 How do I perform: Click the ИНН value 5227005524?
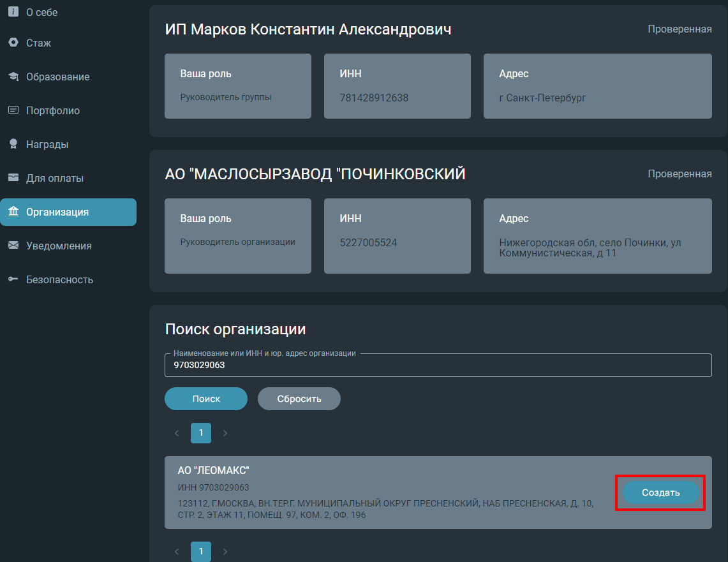pyautogui.click(x=369, y=242)
